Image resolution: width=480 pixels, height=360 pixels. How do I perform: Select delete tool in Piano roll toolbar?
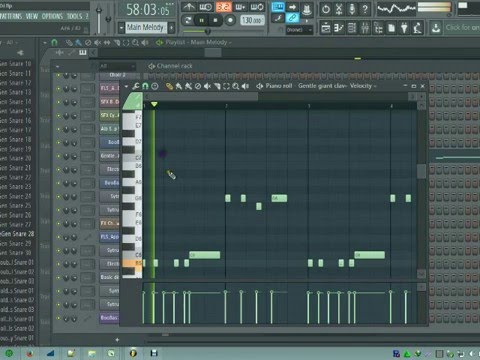point(198,86)
